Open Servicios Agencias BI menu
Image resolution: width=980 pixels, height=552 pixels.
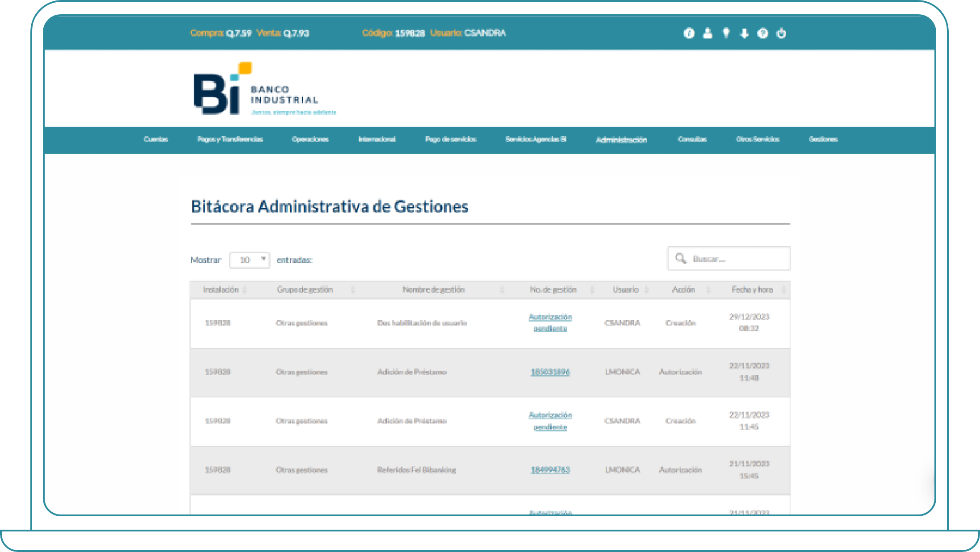536,139
